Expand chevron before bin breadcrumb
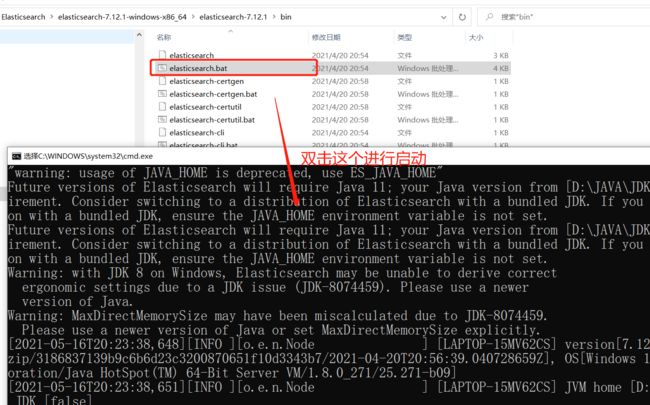Image resolution: width=650 pixels, height=405 pixels. [x=274, y=17]
